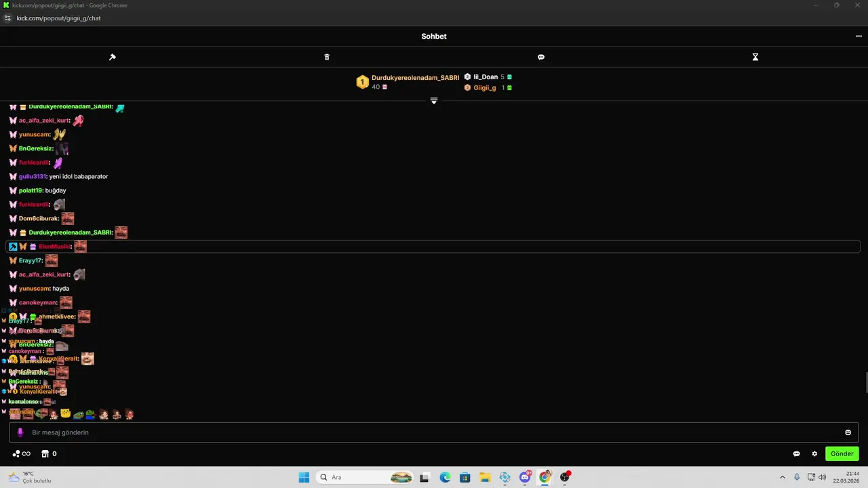
Task: Open Giigii_g in the leaderboard
Action: click(x=485, y=88)
